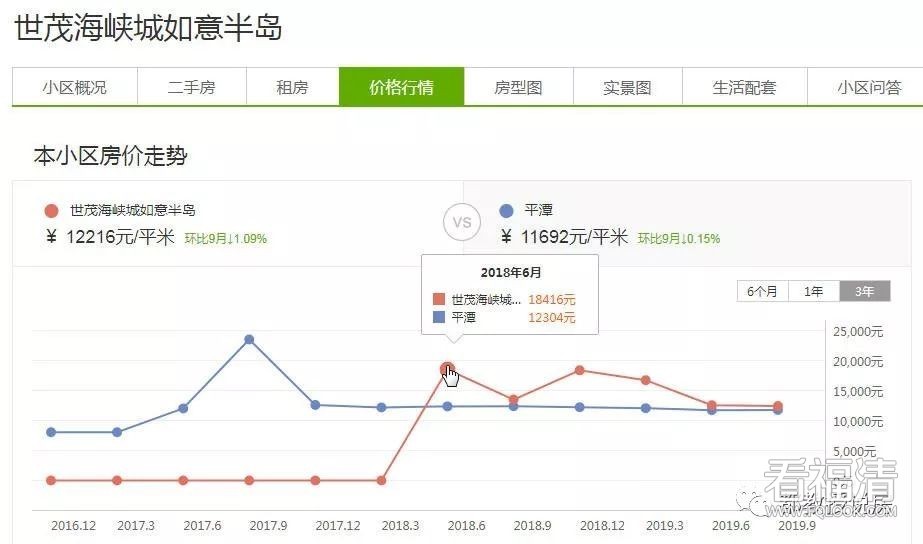Open the 实景图 tab
923x544 pixels.
(x=627, y=87)
